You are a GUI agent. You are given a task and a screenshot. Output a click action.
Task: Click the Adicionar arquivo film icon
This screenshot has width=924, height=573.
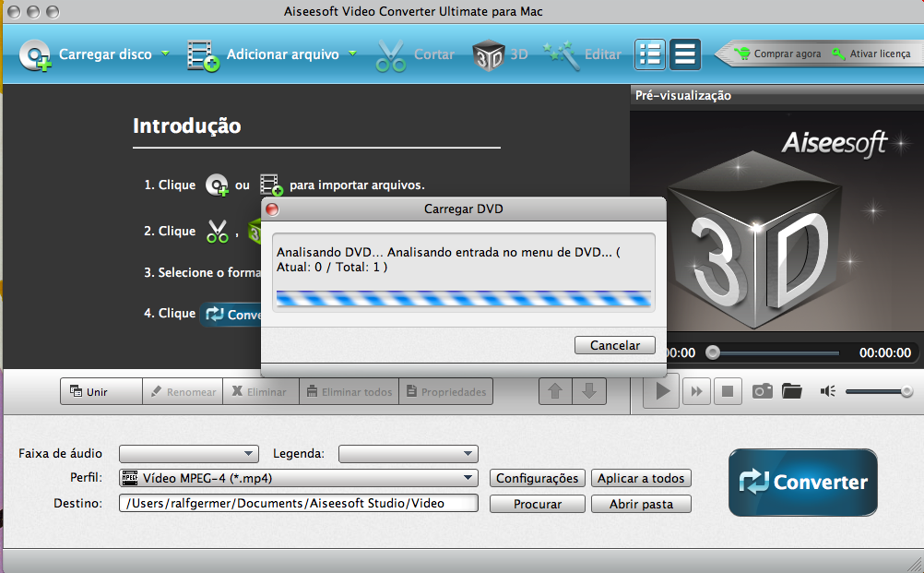[203, 55]
